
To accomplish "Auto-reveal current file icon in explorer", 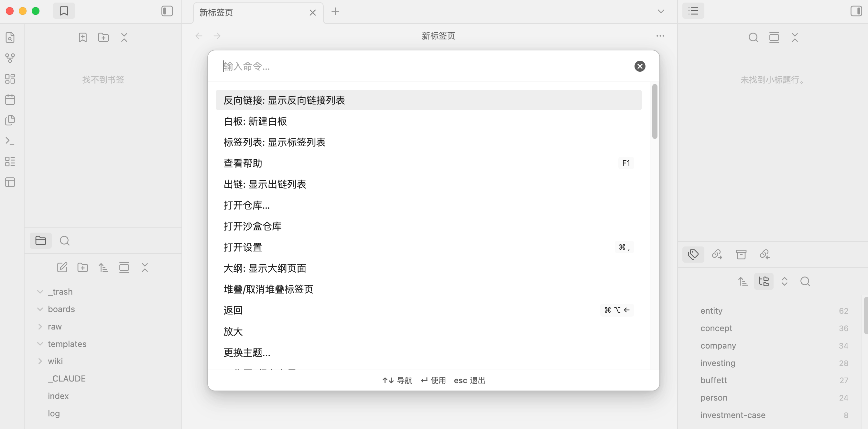I will tap(124, 267).
